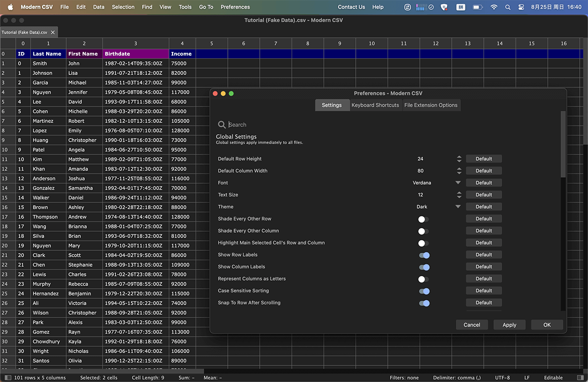Click Cancel in the Preferences dialog
This screenshot has width=588, height=382.
coord(472,325)
